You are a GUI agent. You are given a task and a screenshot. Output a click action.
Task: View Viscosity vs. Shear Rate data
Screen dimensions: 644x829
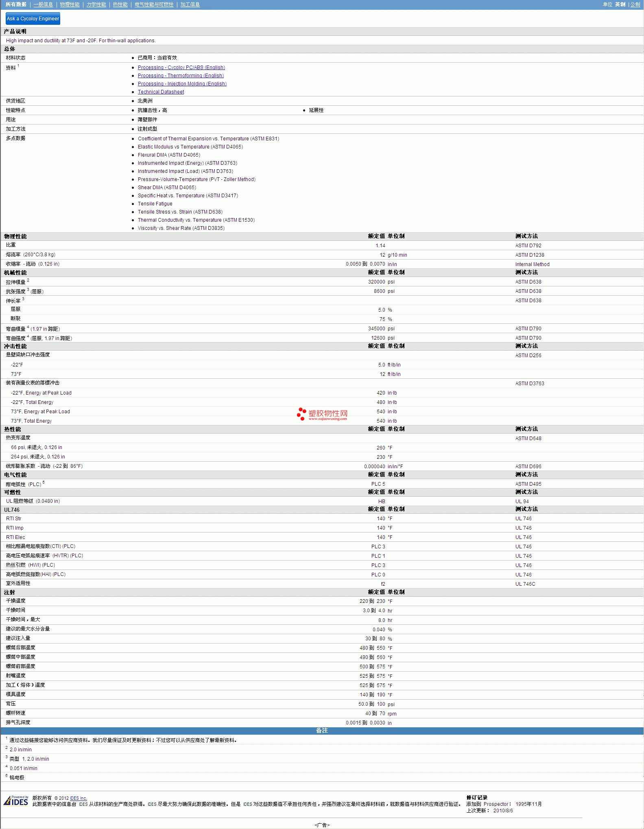coord(181,228)
